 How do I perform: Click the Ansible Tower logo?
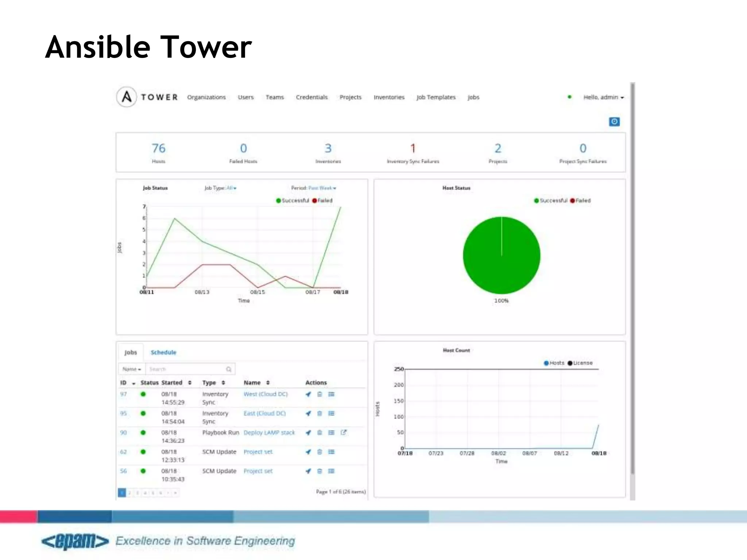pyautogui.click(x=147, y=97)
